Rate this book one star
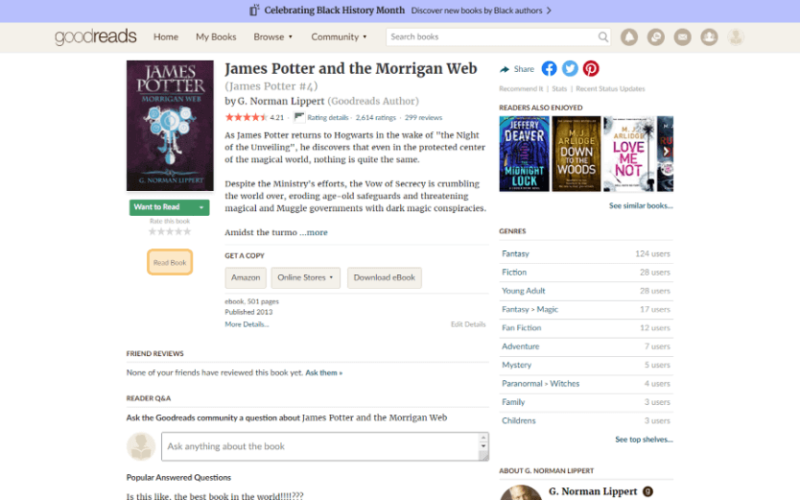Image resolution: width=800 pixels, height=500 pixels. 152,232
